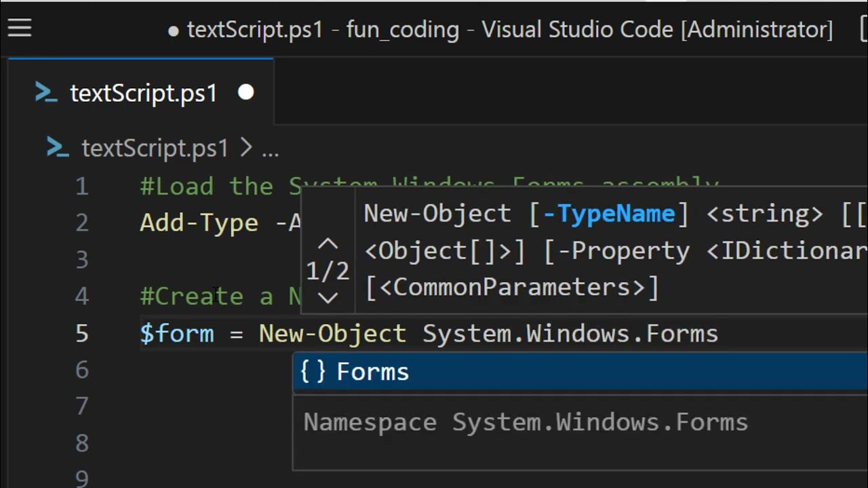This screenshot has width=868, height=488.
Task: Select the Forms autocomplete suggestion
Action: pos(580,372)
